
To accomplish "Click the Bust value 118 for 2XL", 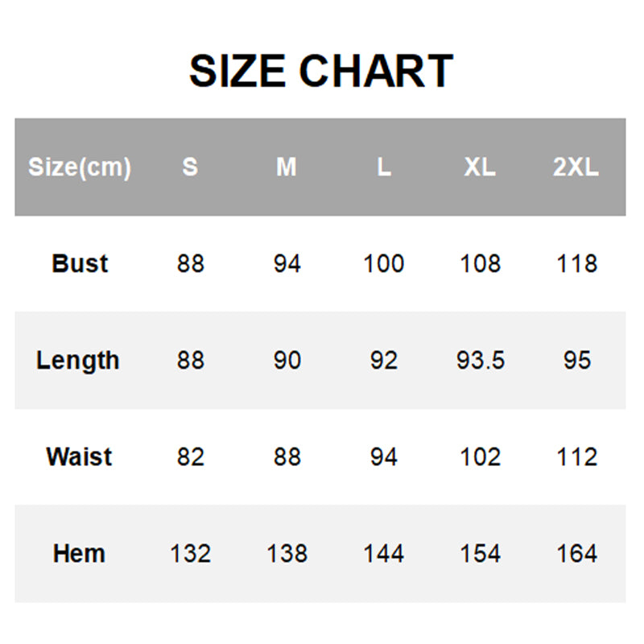I will click(x=576, y=264).
